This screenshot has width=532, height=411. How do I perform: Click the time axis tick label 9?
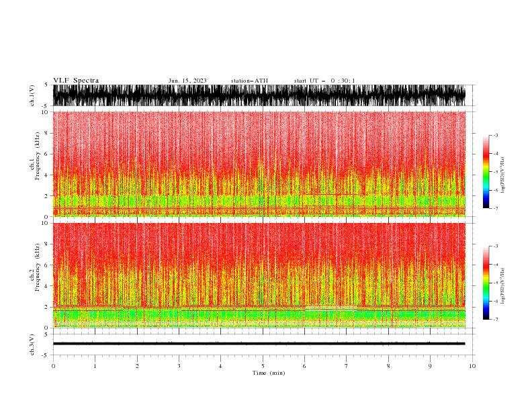point(430,366)
